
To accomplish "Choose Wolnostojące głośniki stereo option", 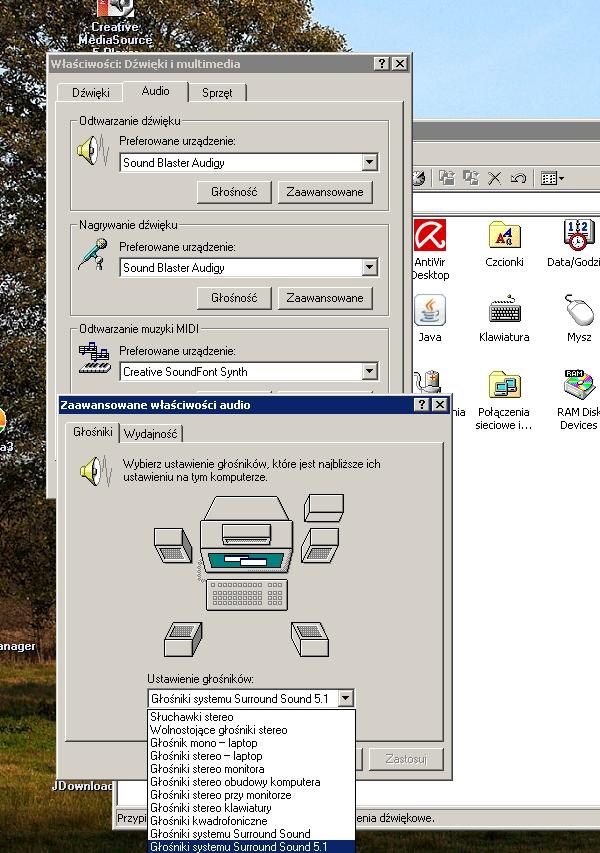I will [x=251, y=730].
